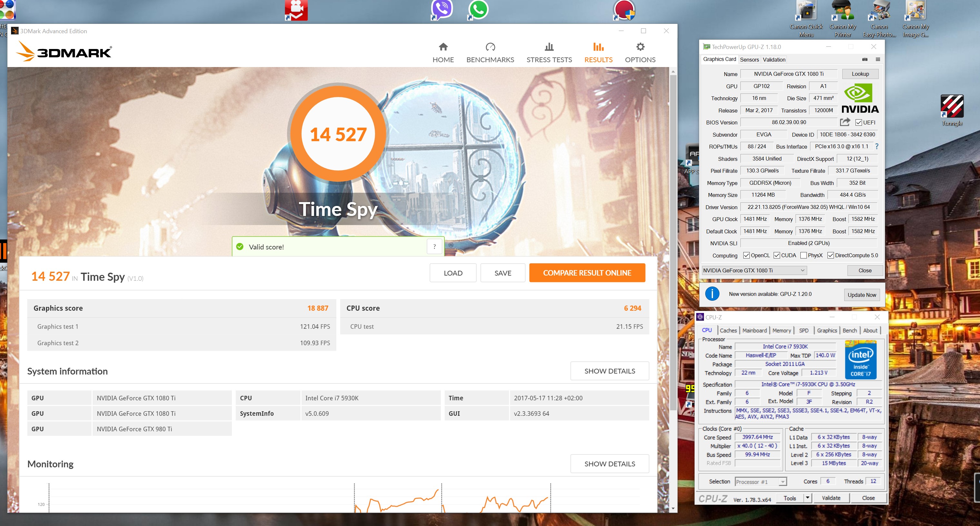Click Compare Result Online button

587,273
